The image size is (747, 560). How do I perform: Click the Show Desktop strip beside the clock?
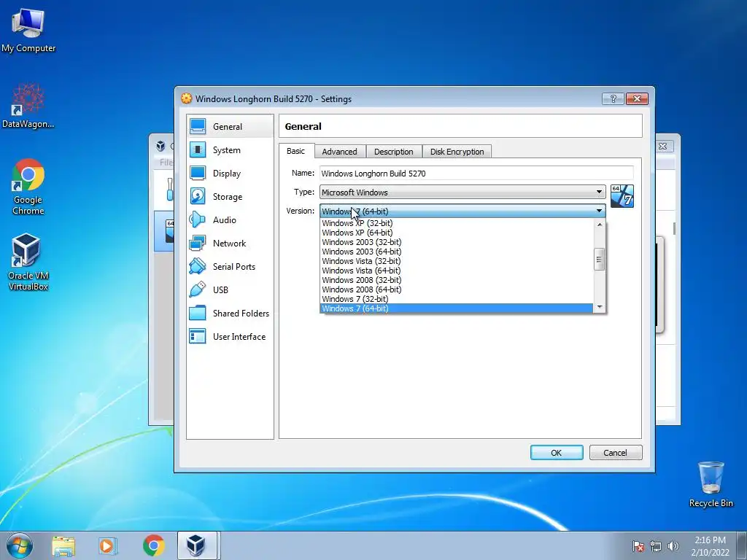[x=742, y=545]
